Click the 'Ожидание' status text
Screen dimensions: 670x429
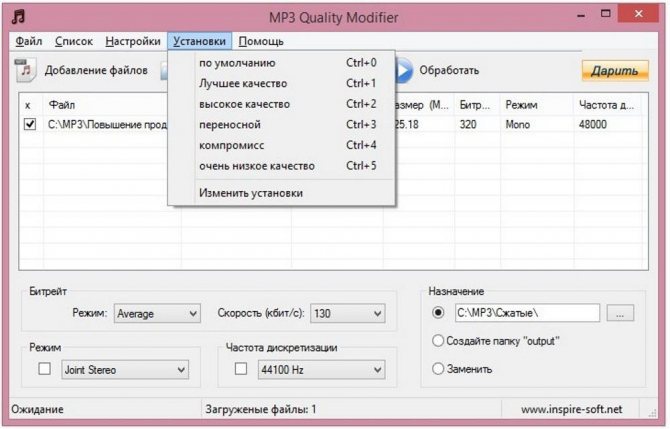38,409
